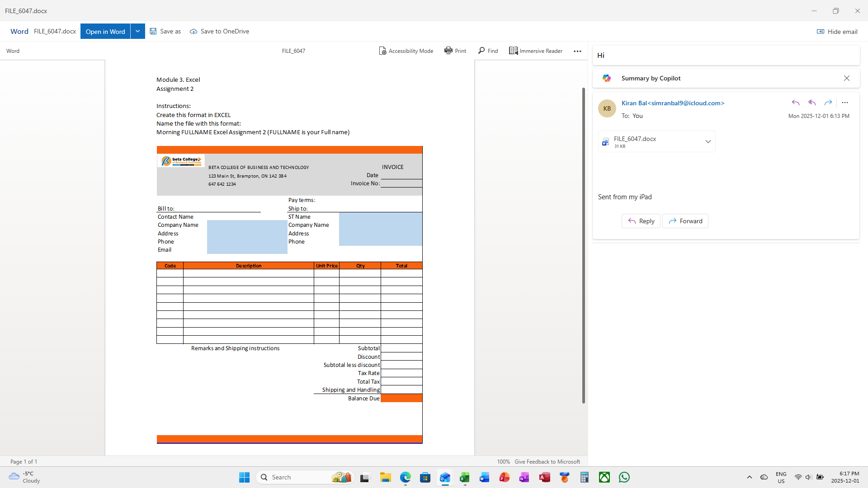
Task: Open more actions for Kiran Bal's email
Action: point(845,103)
